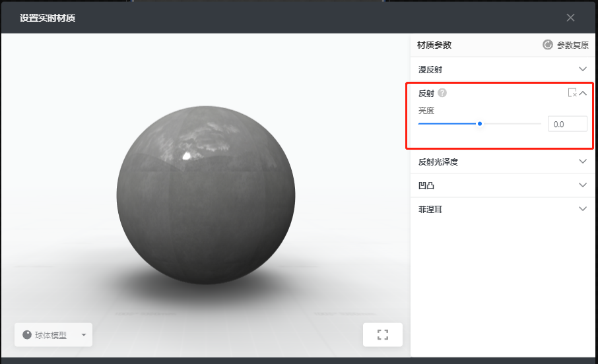598x364 pixels.
Task: Click the 参数复原 text label
Action: coord(572,45)
